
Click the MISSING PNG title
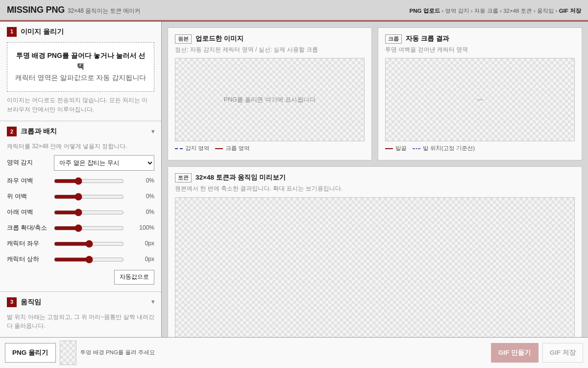point(36,10)
